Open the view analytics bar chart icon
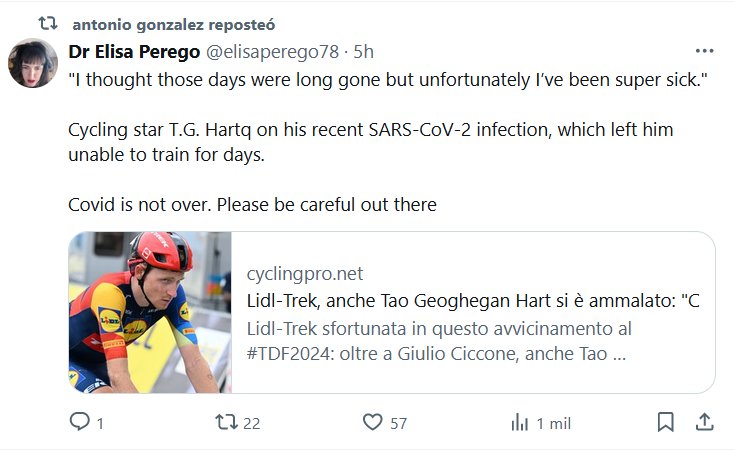 pos(520,422)
